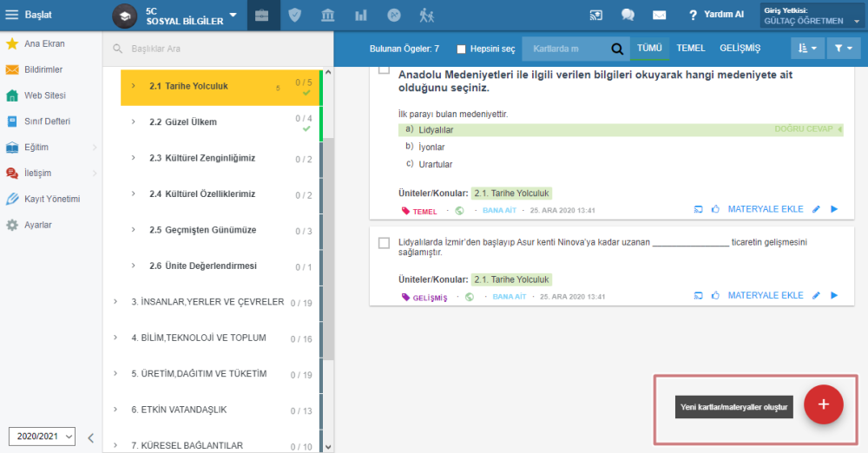
Task: Click the graduation cap class avatar
Action: pos(124,16)
